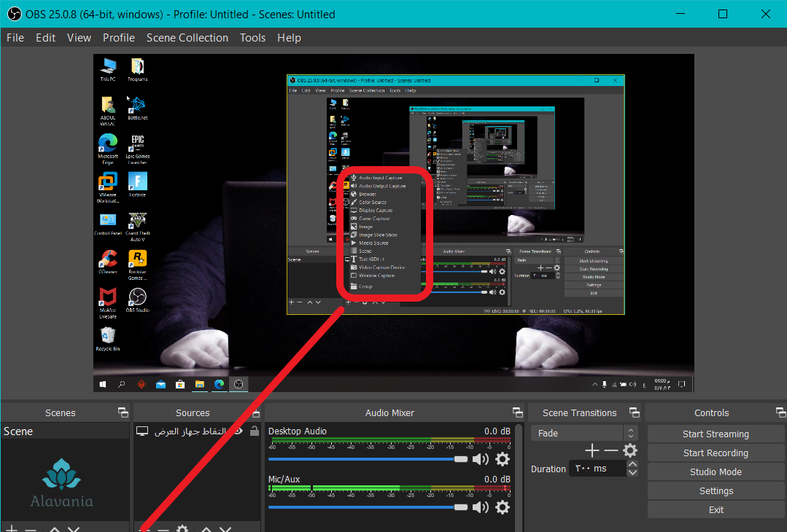Open Mic/Aux gear settings

click(503, 507)
